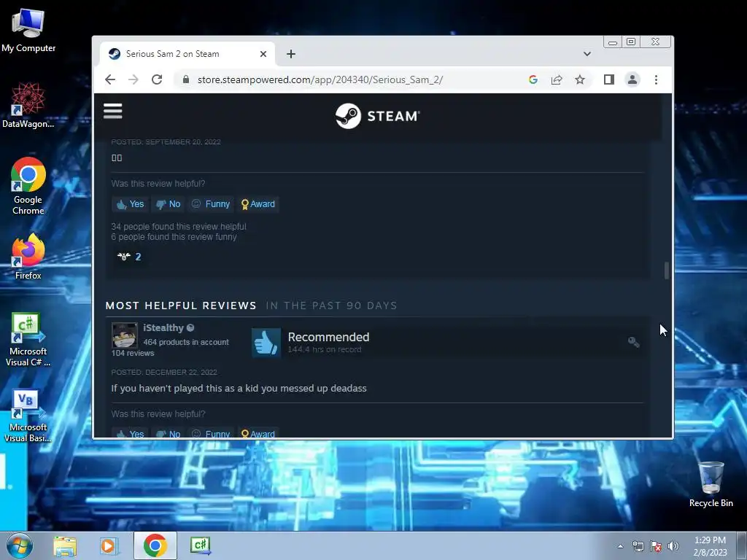Click the Recommended thumbs-up icon
The height and width of the screenshot is (560, 747).
pyautogui.click(x=266, y=343)
